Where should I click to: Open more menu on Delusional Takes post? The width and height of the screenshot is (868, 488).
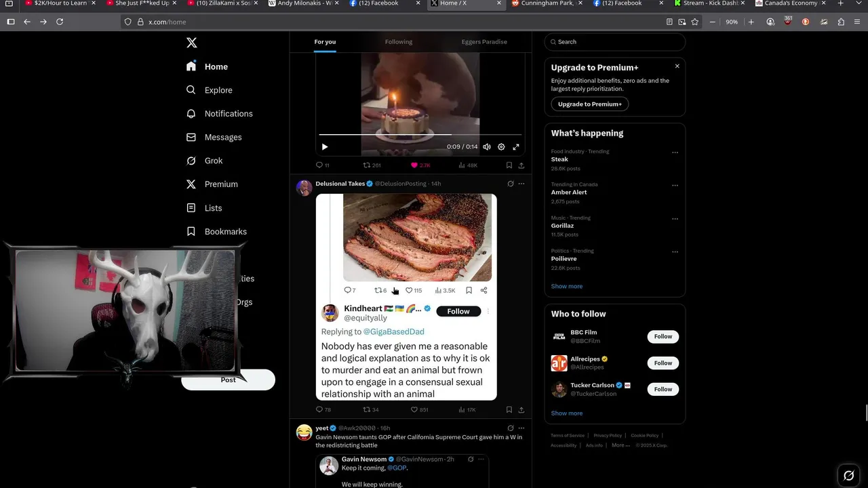point(521,184)
